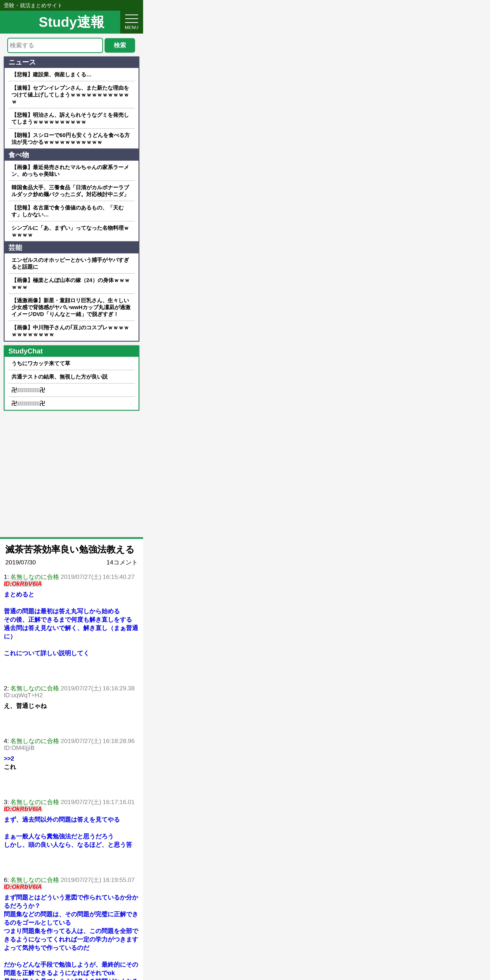Screen dimensions: 490x980
Task: Click ID:OkRbV6IA on post 3
Action: 23,809
